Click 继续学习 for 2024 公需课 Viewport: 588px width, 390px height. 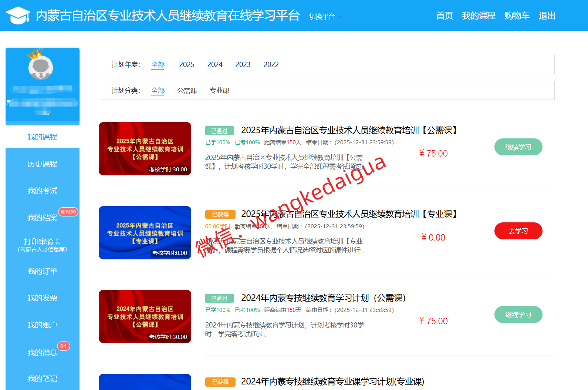click(x=518, y=315)
